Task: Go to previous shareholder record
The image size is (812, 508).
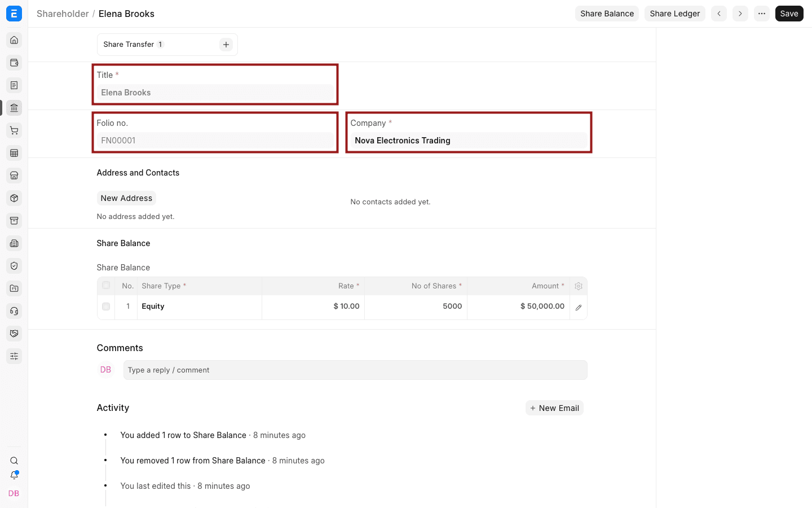Action: (x=719, y=14)
